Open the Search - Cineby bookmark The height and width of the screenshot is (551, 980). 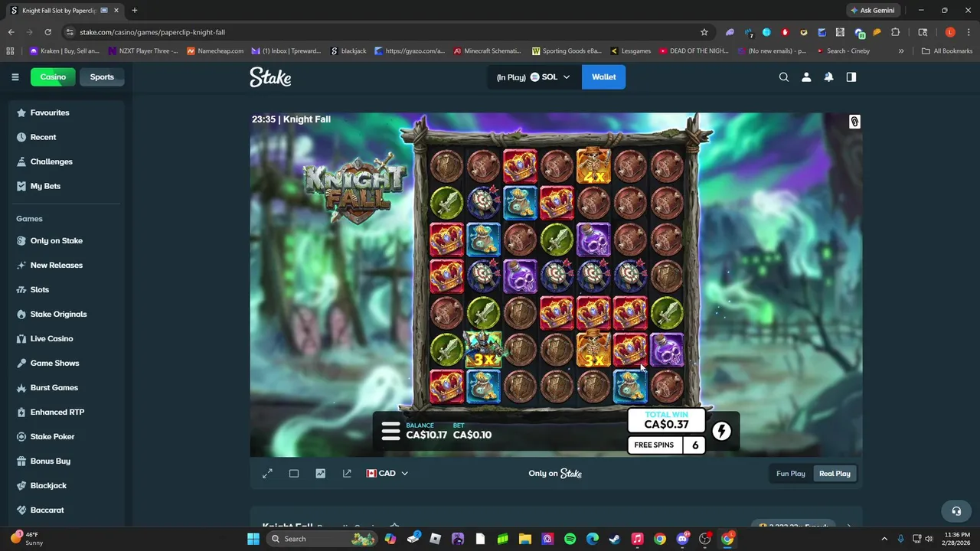tap(843, 51)
